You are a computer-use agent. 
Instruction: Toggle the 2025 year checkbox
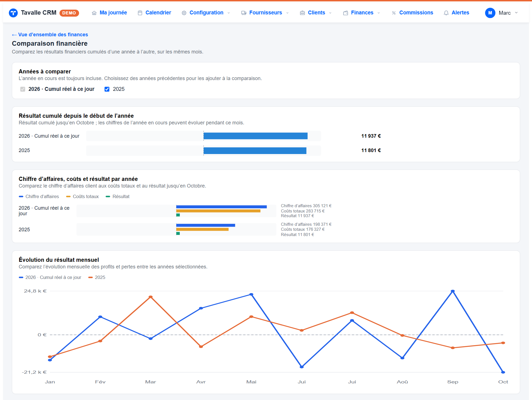coord(107,89)
